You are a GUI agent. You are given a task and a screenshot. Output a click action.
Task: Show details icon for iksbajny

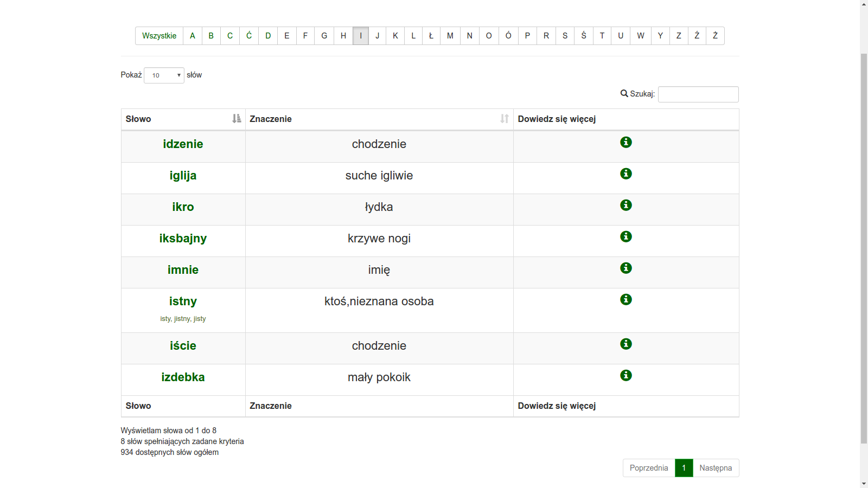point(626,236)
